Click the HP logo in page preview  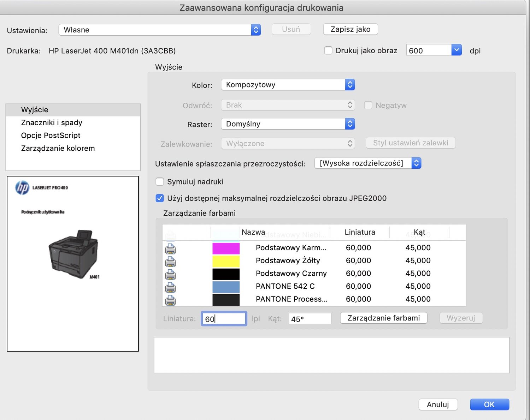pyautogui.click(x=22, y=187)
